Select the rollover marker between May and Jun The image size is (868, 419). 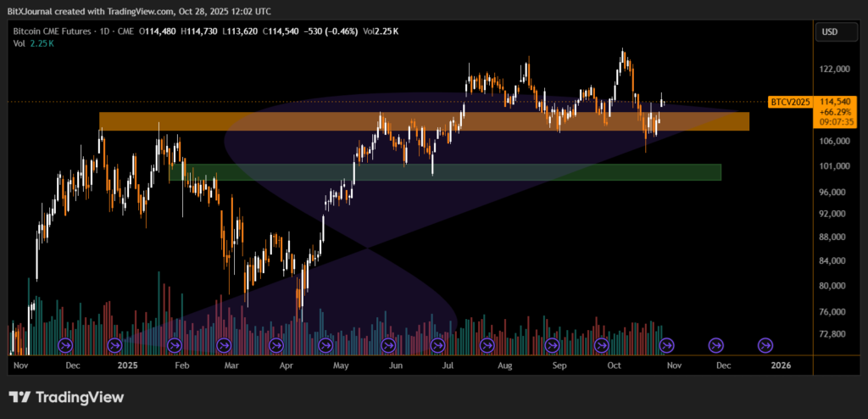pos(388,345)
